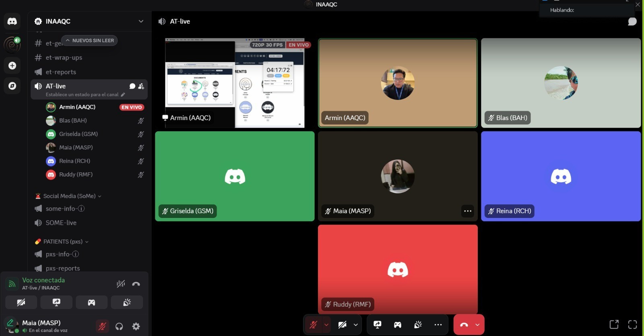
Task: Click invite people icon on AT-live channel
Action: [x=141, y=86]
